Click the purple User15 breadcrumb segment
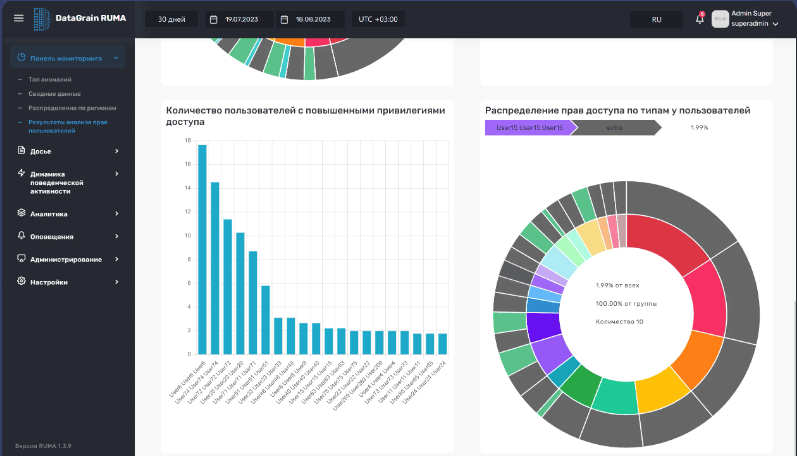Screen dimensions: 797x456 pos(525,128)
